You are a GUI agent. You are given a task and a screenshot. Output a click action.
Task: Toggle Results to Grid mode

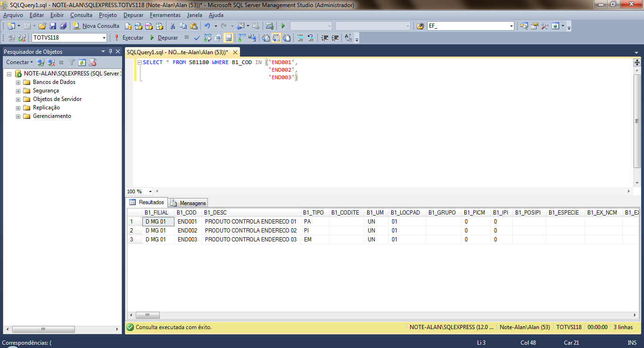point(276,38)
